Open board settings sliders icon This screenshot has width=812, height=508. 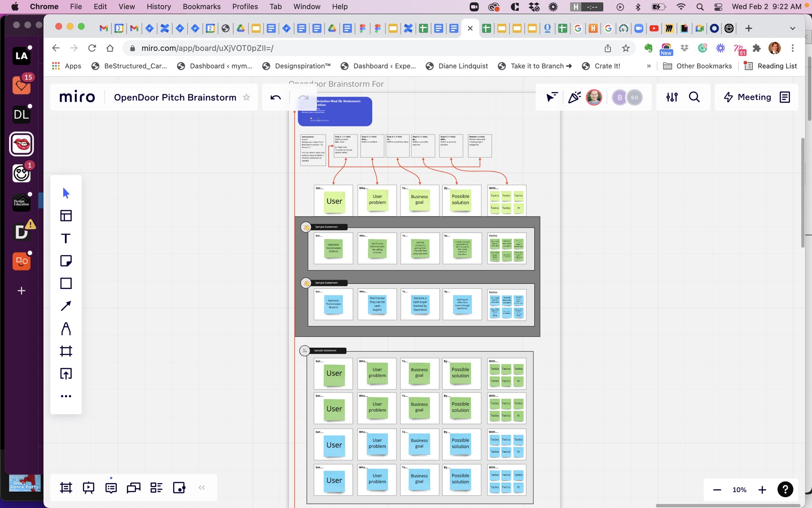click(x=672, y=97)
